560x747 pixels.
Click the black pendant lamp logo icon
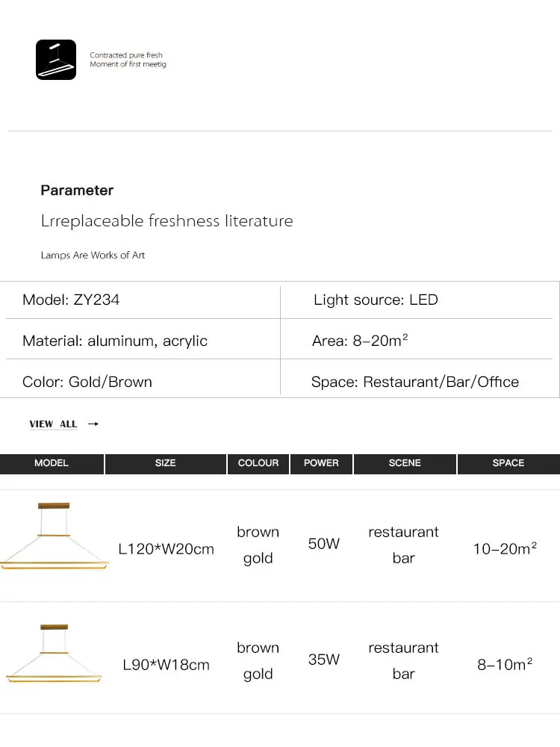(56, 60)
